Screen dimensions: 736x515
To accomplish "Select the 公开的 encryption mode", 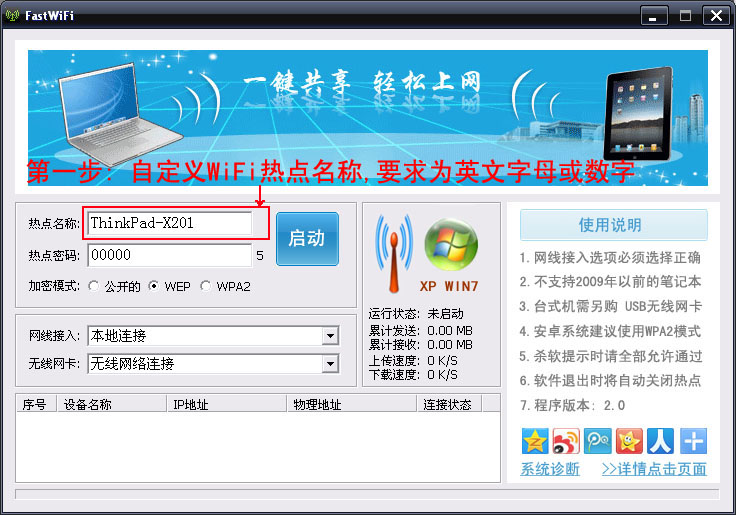I will point(93,286).
